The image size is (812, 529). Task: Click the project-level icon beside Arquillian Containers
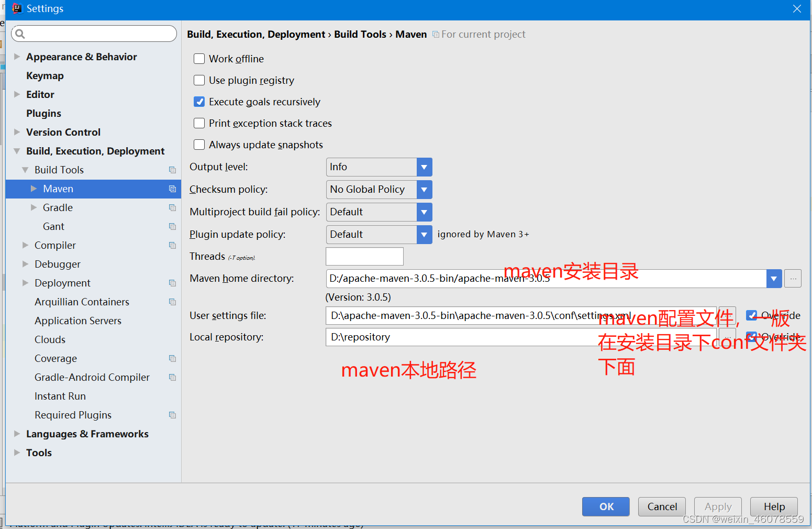coord(172,302)
